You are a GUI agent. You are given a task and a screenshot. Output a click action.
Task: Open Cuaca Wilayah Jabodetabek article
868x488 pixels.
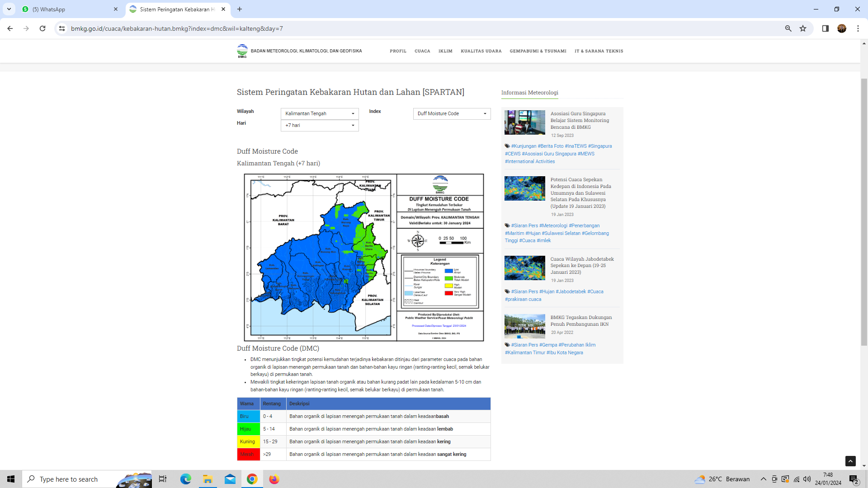pos(582,265)
